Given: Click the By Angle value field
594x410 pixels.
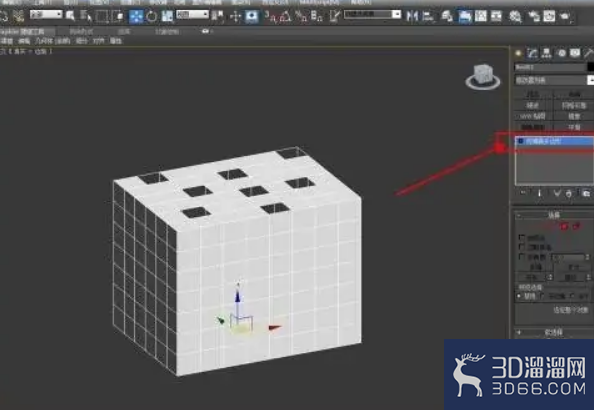Looking at the screenshot, I should point(568,257).
